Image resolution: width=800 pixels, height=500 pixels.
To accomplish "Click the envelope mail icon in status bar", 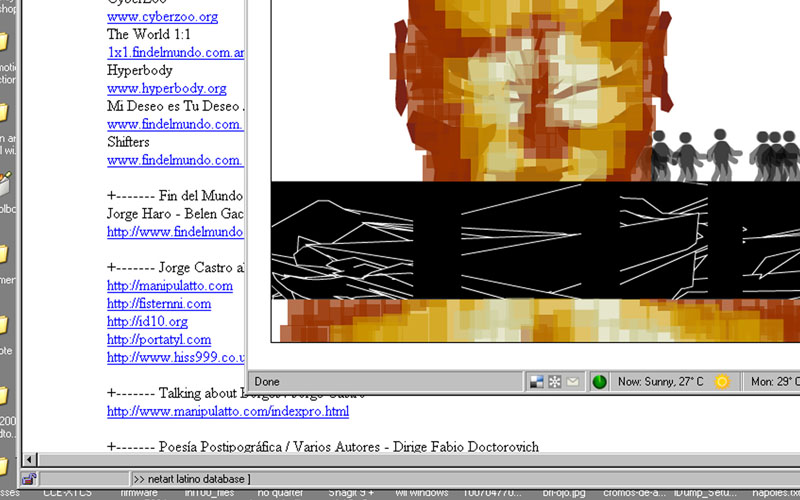I will pos(573,382).
